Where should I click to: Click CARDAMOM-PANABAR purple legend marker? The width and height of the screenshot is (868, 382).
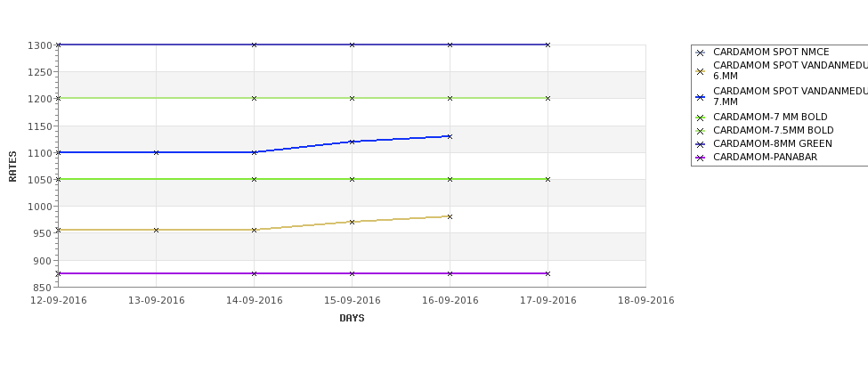click(x=701, y=158)
